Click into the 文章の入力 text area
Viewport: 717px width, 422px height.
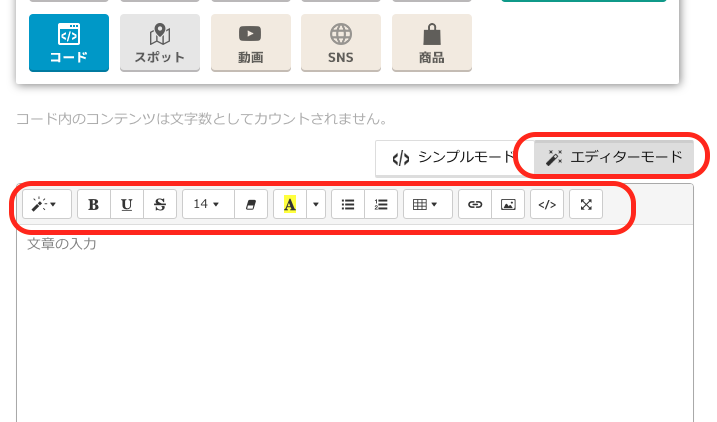coord(355,323)
